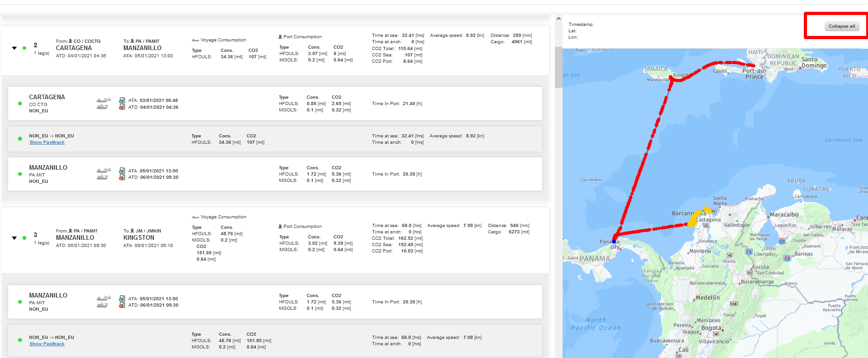Viewport: 868px width, 358px height.
Task: Click the KINGSTON destination name in voyage 3
Action: [x=139, y=237]
